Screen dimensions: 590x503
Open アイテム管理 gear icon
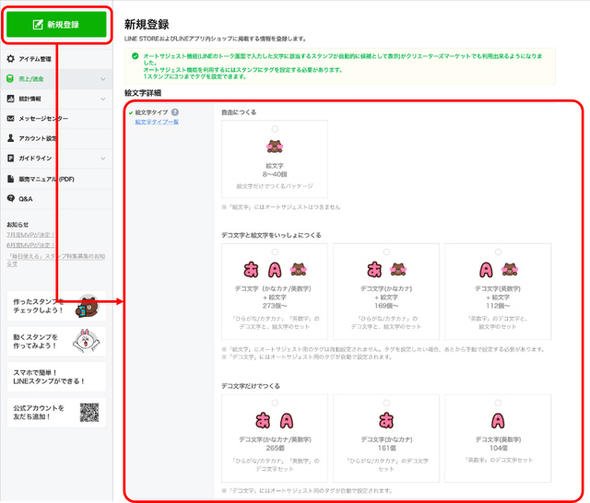coord(11,59)
